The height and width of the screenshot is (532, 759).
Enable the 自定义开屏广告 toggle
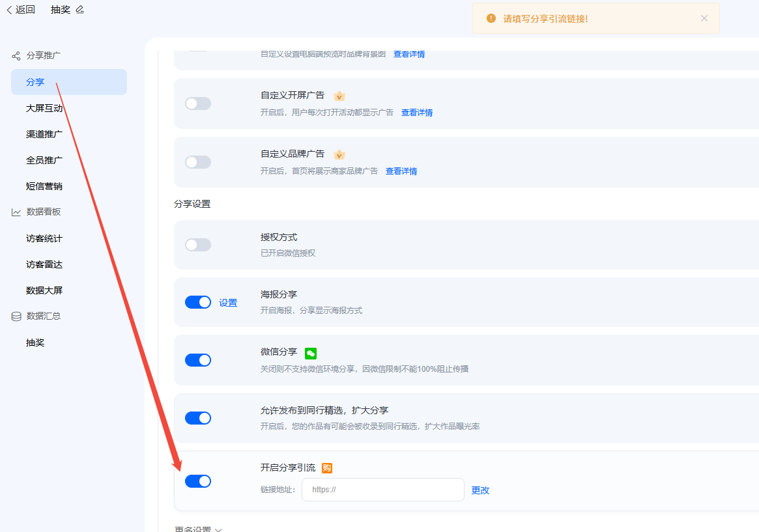[x=198, y=104]
